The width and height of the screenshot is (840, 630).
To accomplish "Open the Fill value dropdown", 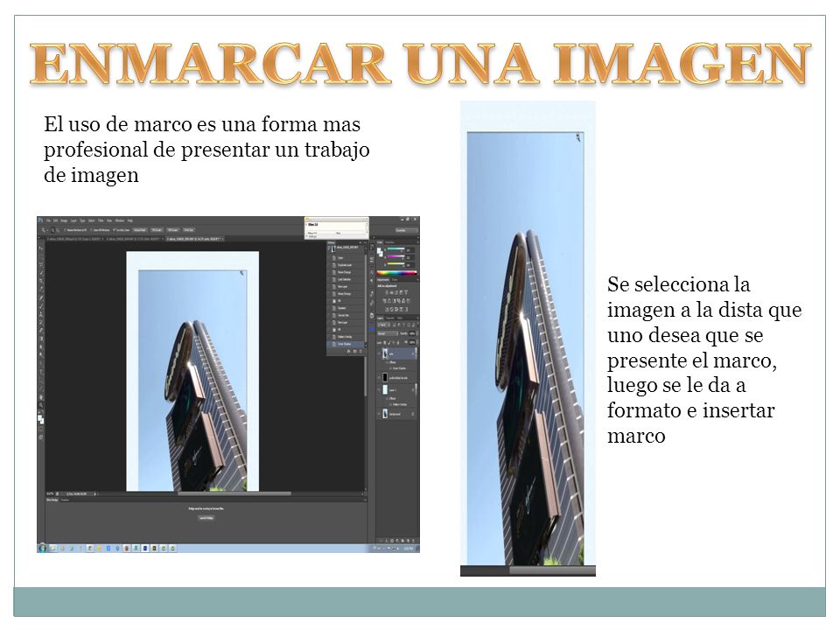I will point(416,342).
